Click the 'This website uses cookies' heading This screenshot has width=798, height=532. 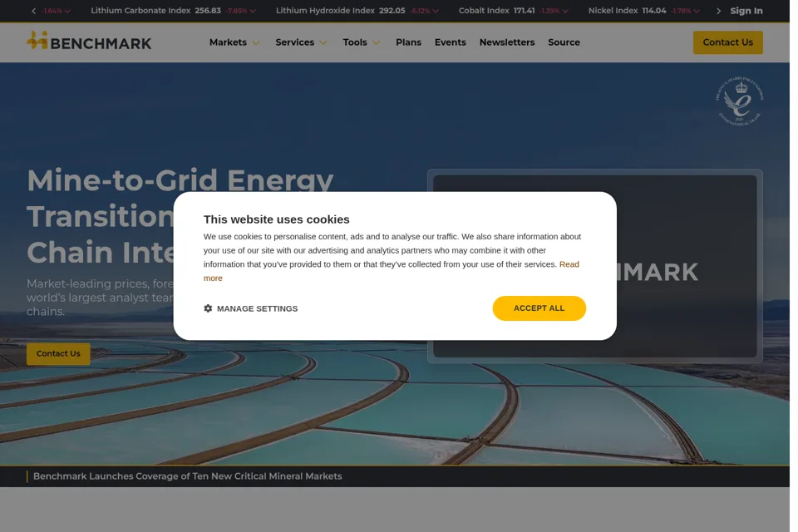tap(276, 219)
